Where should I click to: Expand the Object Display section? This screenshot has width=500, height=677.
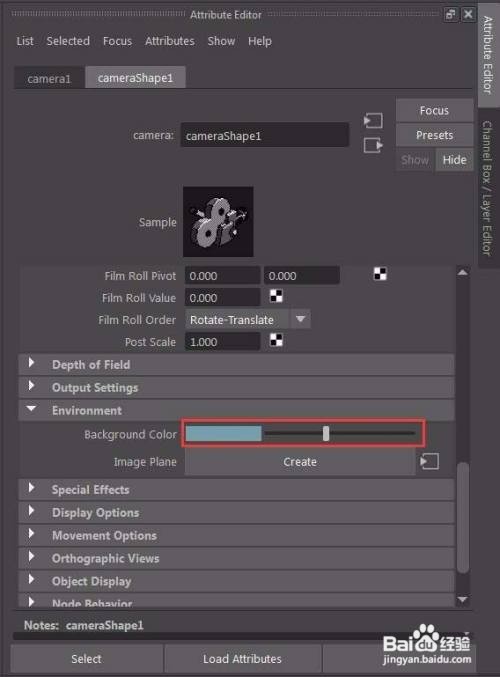click(236, 581)
